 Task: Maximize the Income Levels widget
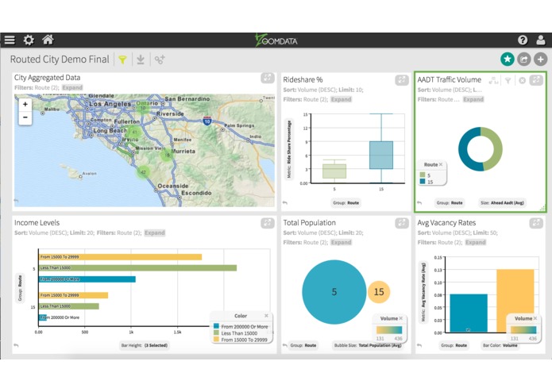(268, 223)
